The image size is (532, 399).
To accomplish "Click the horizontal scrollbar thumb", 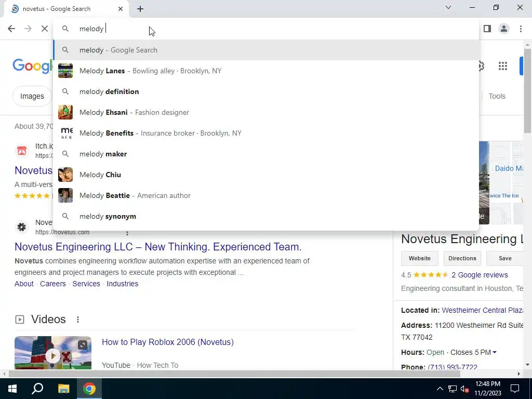I will pyautogui.click(x=234, y=374).
